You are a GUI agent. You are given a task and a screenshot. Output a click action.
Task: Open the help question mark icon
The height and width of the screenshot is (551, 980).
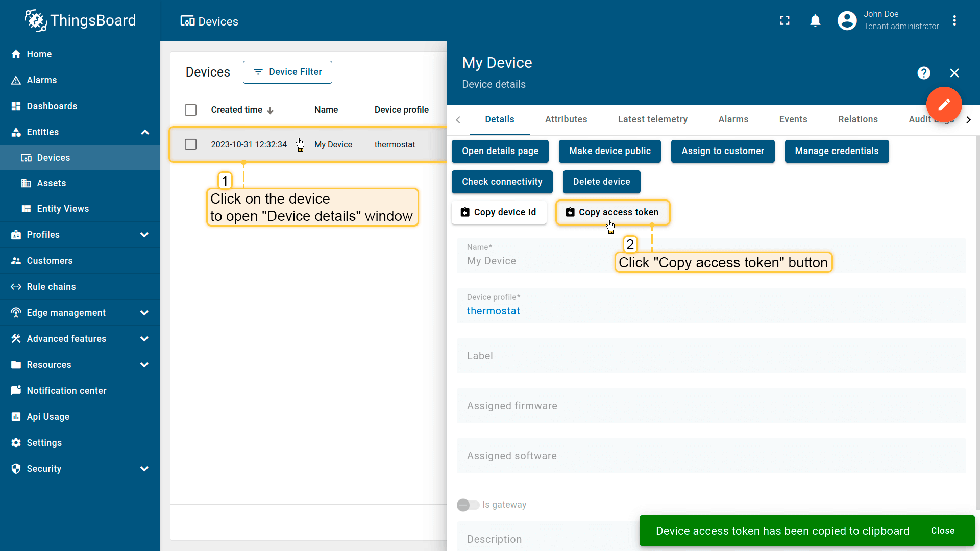click(x=923, y=73)
